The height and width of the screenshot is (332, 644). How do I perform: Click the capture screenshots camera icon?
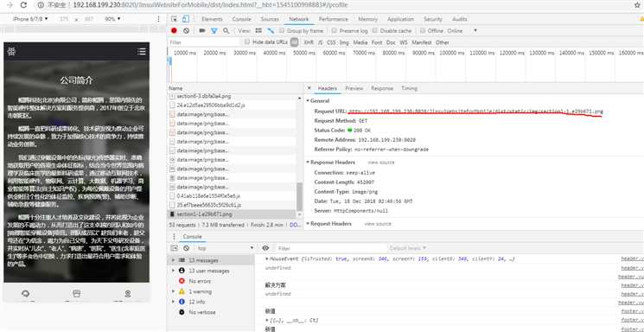pyautogui.click(x=202, y=31)
